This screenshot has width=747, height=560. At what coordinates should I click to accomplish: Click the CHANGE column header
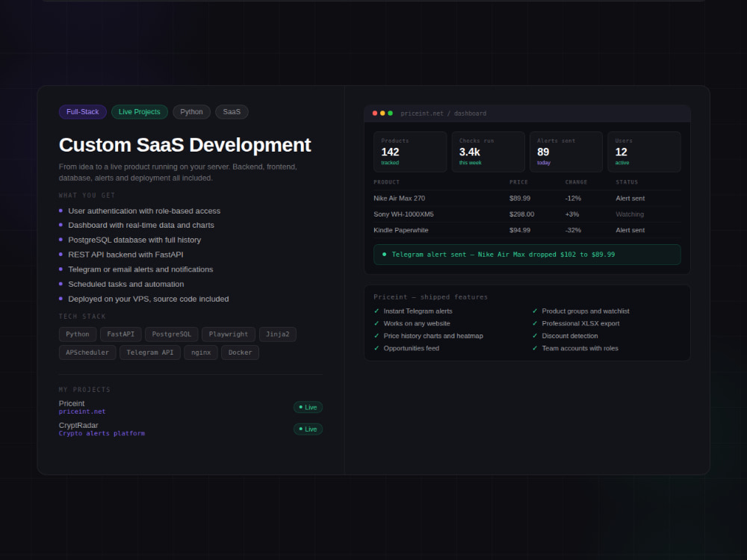click(x=577, y=182)
